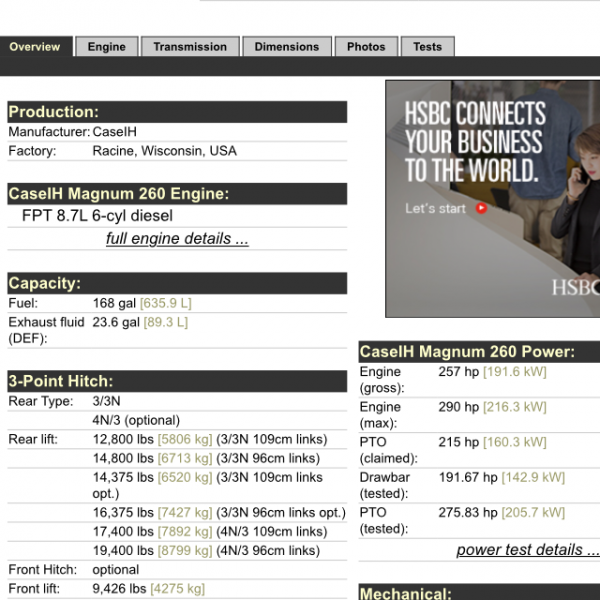Open the Overview tab
Viewport: 600px width, 600px height.
(35, 47)
